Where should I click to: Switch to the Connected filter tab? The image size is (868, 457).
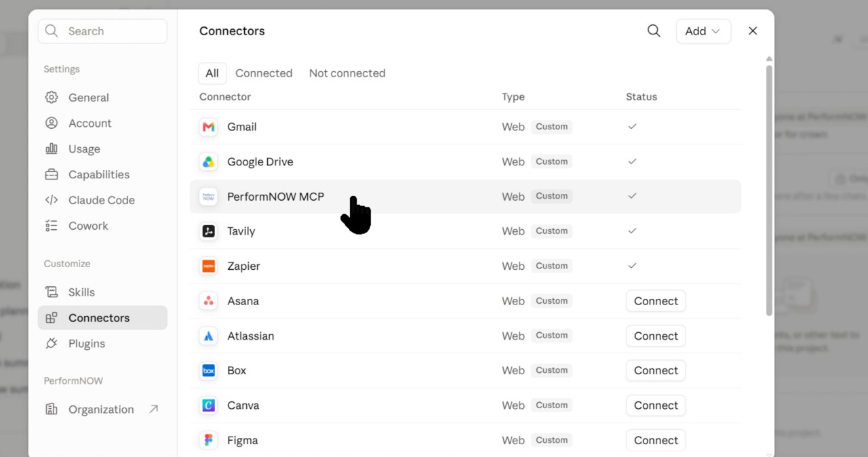coord(264,73)
